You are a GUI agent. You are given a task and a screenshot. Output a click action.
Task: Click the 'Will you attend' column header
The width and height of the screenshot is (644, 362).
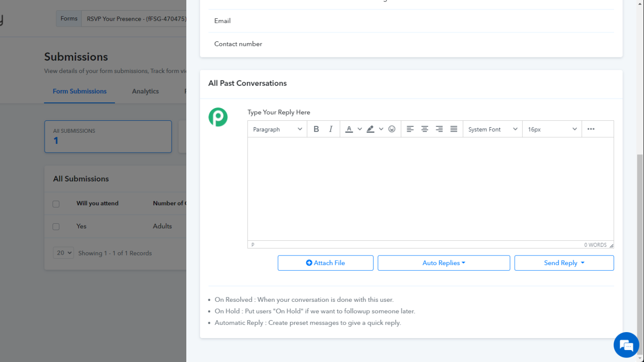(98, 203)
